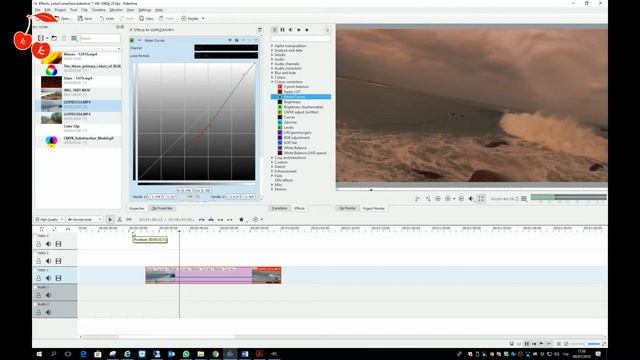Switch to the Project Monitor tab
The width and height of the screenshot is (640, 360).
(373, 208)
